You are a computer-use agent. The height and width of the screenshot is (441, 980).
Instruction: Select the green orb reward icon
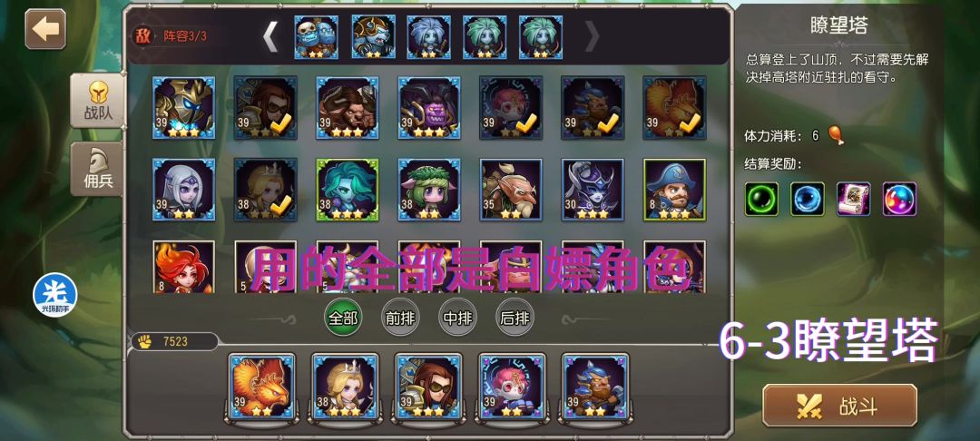coord(761,200)
